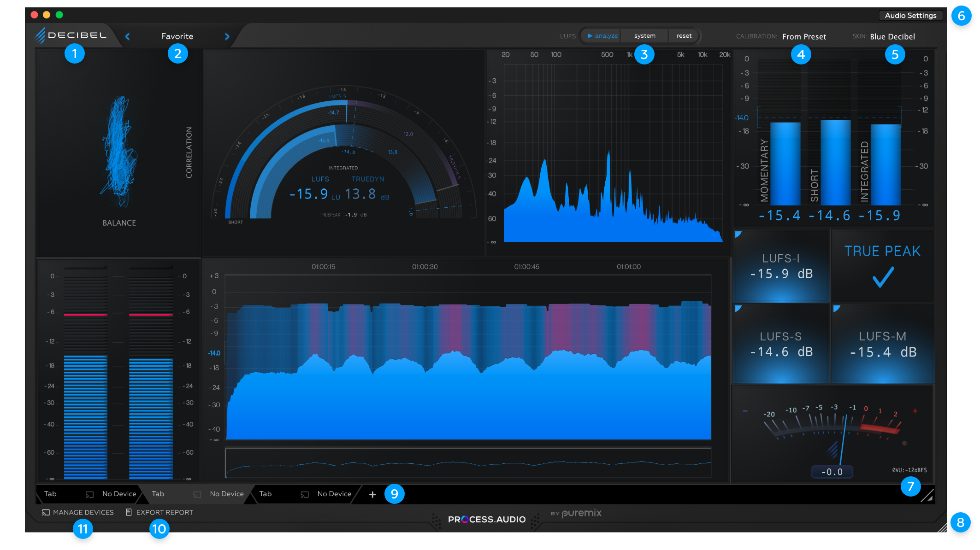The height and width of the screenshot is (550, 980).
Task: Select the second Tab
Action: coord(158,494)
